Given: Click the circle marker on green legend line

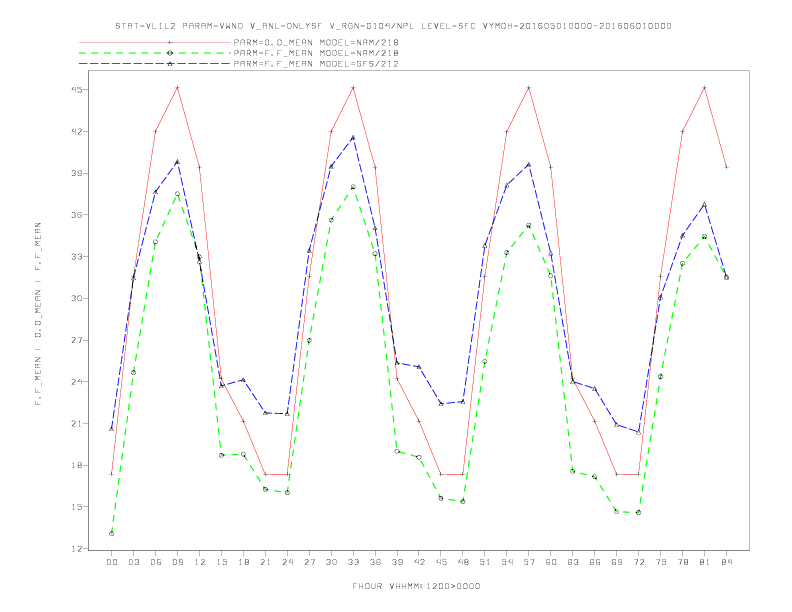Looking at the screenshot, I should [170, 53].
